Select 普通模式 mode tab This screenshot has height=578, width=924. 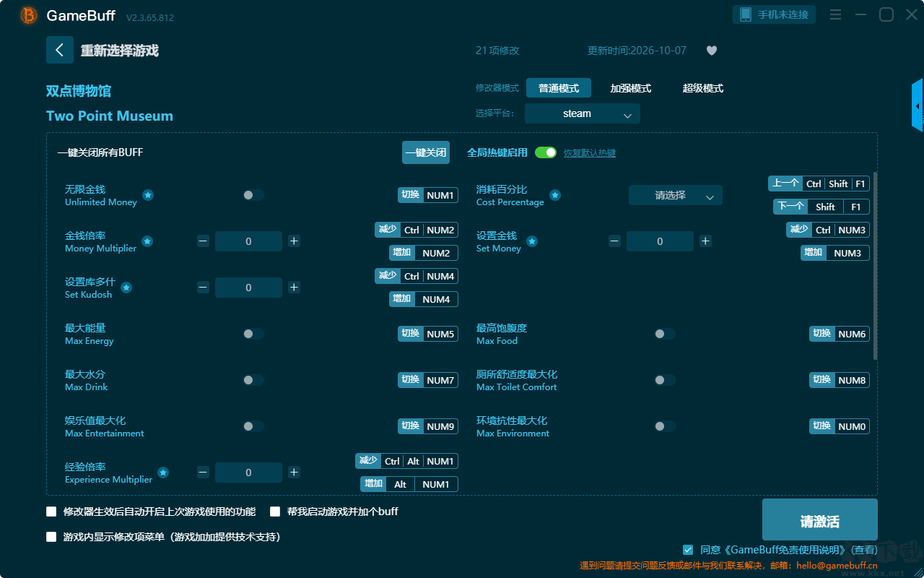(559, 88)
